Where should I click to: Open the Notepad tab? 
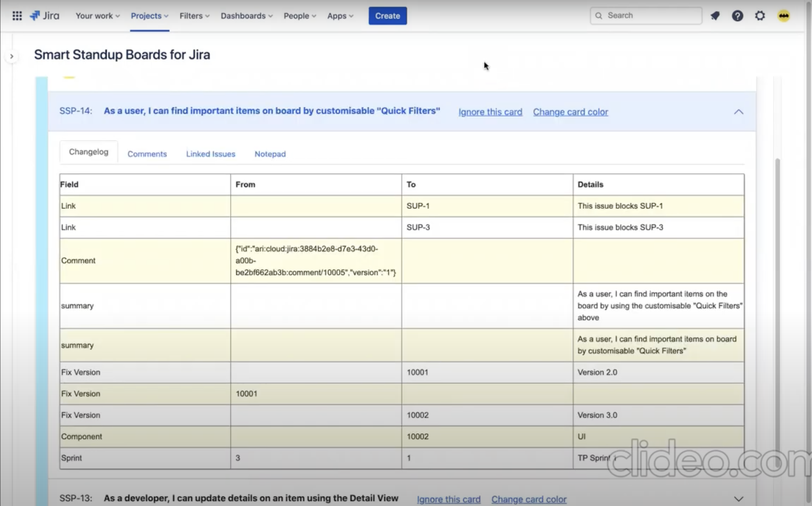[270, 154]
